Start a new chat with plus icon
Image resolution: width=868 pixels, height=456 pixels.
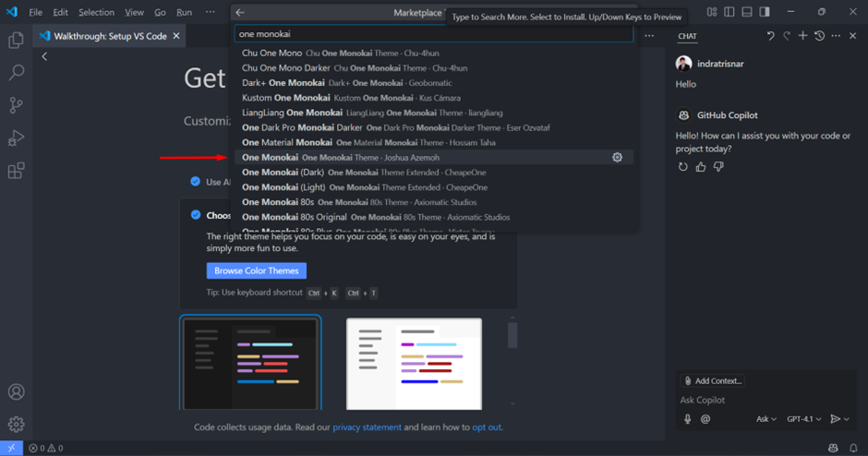[x=802, y=36]
